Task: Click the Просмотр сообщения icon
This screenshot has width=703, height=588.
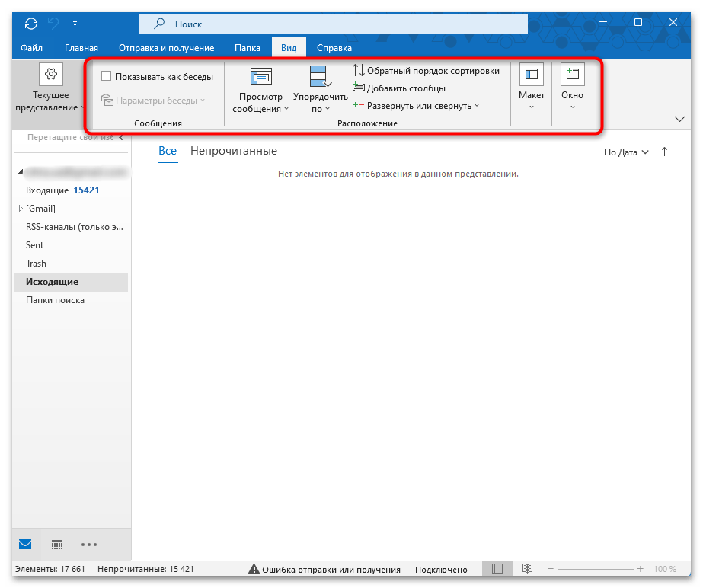Action: (x=260, y=75)
